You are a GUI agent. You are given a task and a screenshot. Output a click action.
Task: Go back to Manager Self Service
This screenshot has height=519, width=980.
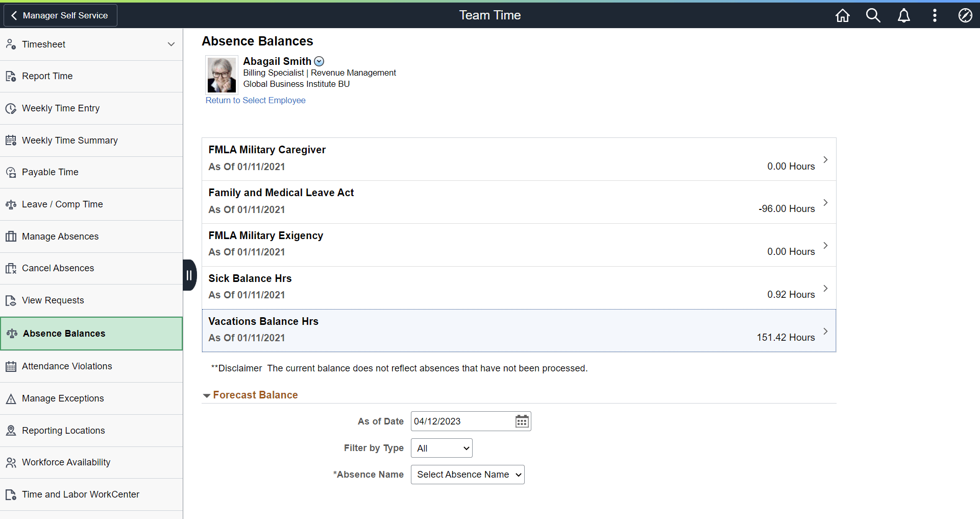tap(60, 15)
